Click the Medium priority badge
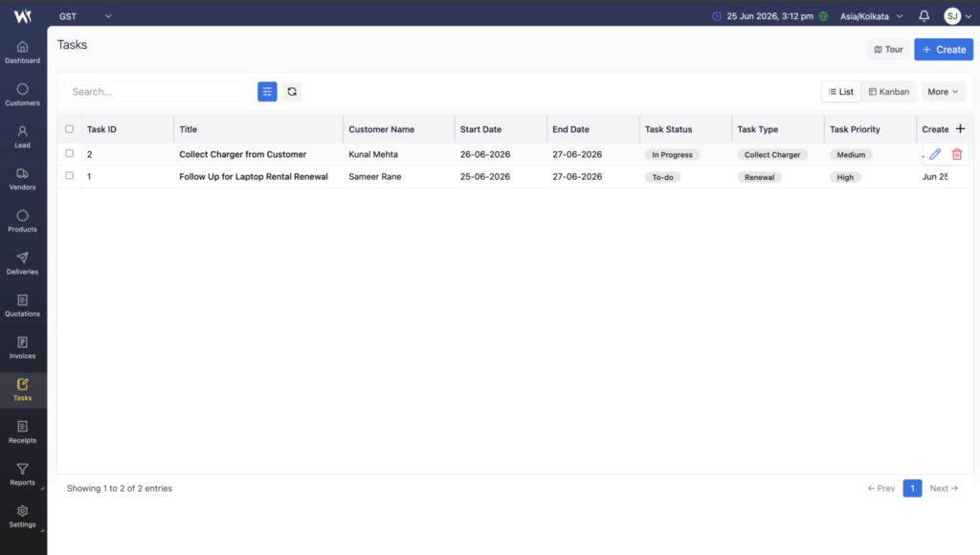The height and width of the screenshot is (555, 980). click(851, 154)
